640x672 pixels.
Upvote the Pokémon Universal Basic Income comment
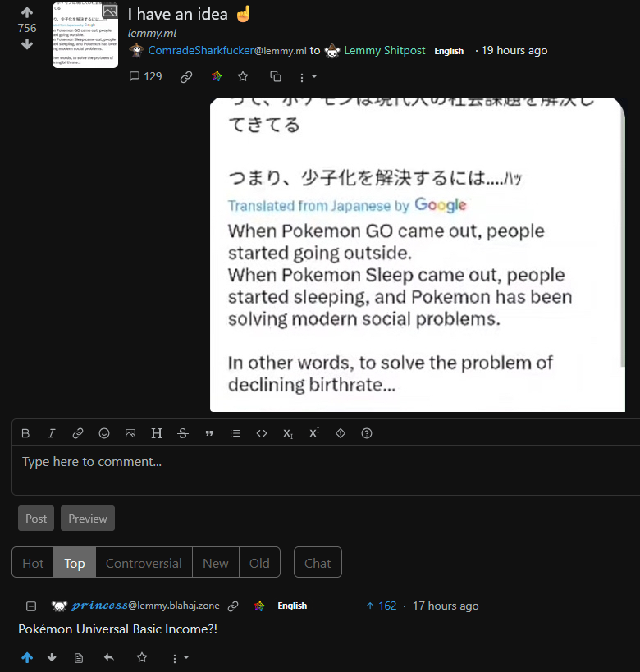pos(27,657)
